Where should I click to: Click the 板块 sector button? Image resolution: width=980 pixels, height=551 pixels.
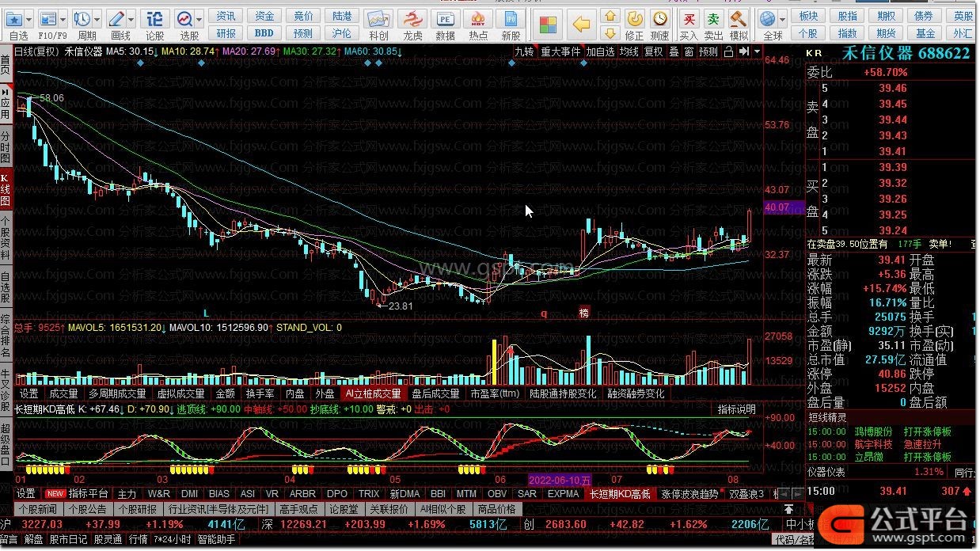(x=808, y=16)
